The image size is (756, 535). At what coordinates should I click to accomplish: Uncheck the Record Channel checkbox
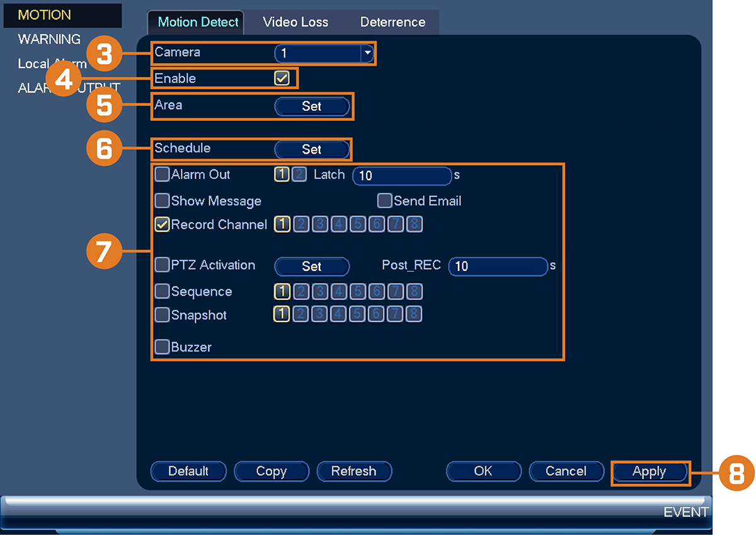click(x=163, y=224)
